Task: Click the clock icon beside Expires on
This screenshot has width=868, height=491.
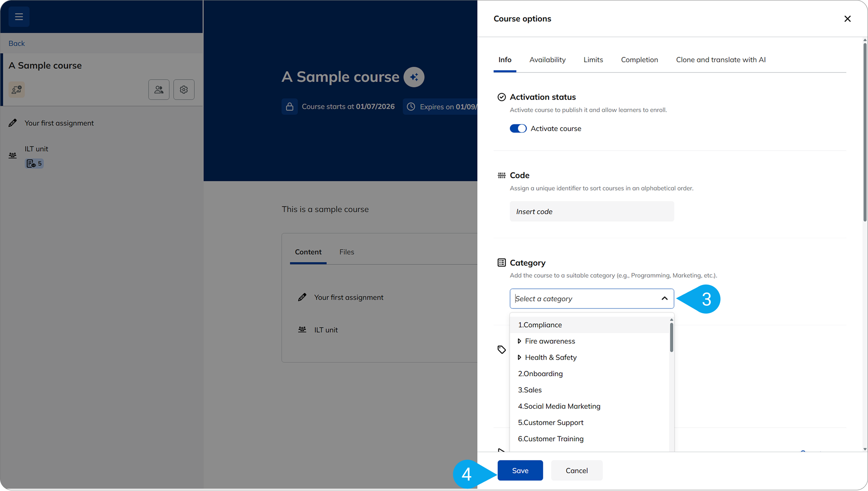Action: click(x=411, y=107)
